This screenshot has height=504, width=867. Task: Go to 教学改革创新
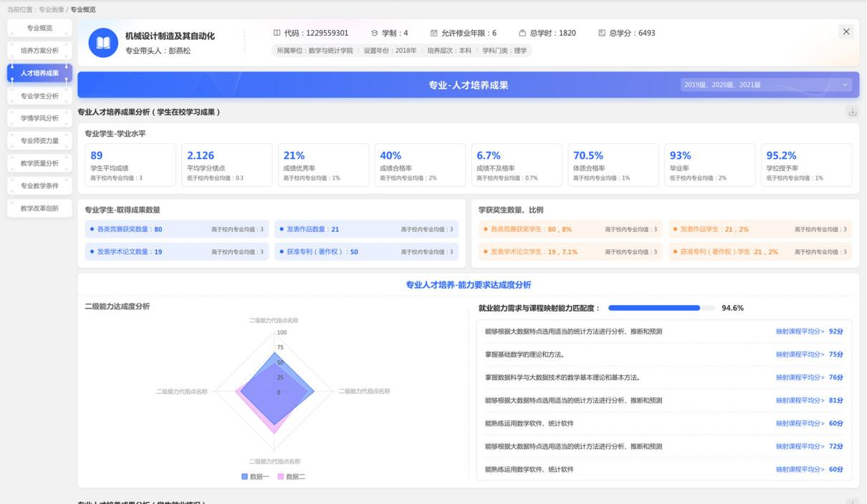pyautogui.click(x=39, y=208)
